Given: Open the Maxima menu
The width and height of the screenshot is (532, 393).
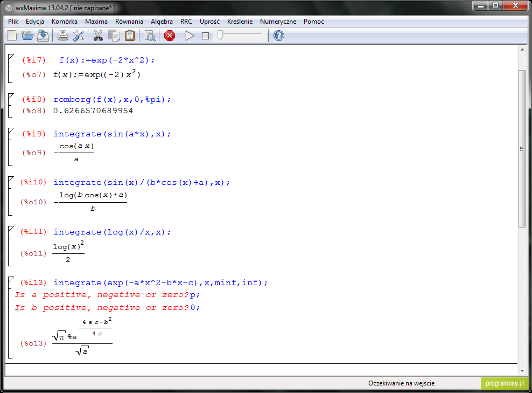Looking at the screenshot, I should [96, 22].
